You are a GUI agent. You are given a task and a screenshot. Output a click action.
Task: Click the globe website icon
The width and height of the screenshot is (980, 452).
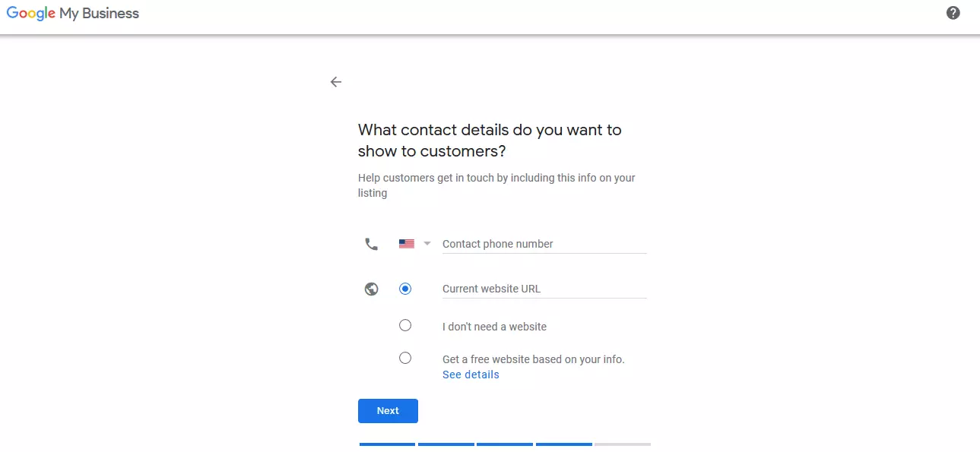point(371,289)
